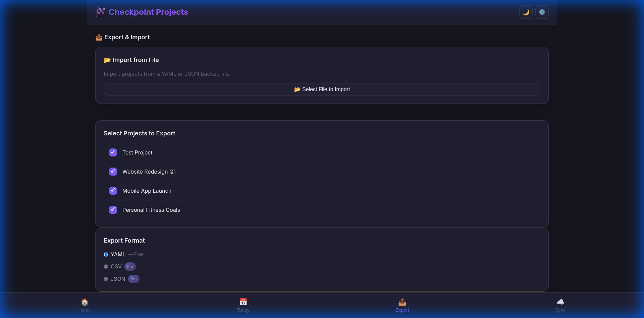Select the JSON export format radio
This screenshot has height=318, width=644.
106,279
